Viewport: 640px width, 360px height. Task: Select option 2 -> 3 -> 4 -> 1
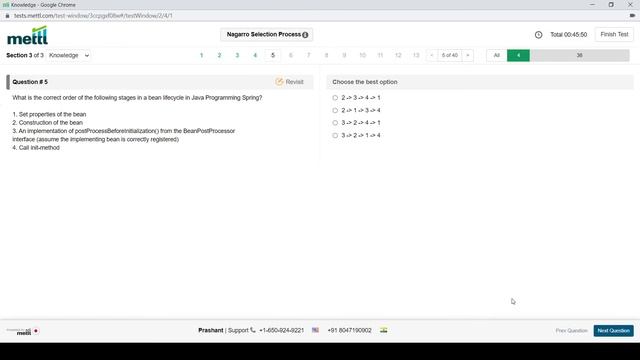click(335, 98)
